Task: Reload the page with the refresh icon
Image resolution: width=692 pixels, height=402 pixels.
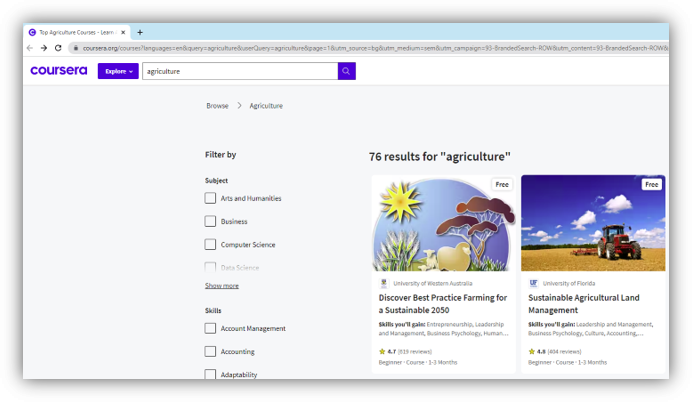Action: (x=58, y=47)
